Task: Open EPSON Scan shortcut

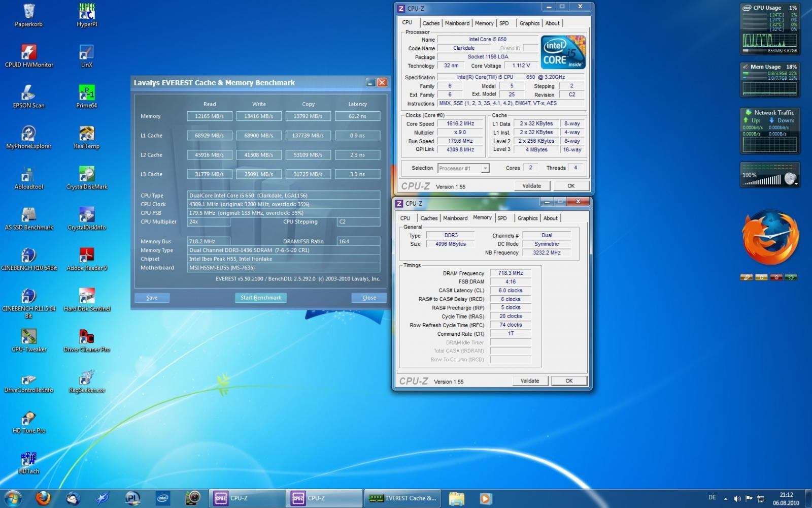Action: pyautogui.click(x=29, y=97)
